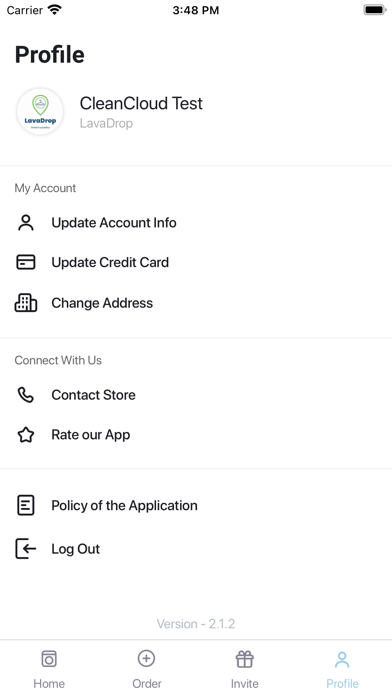The width and height of the screenshot is (392, 696).
Task: Select Rate our App
Action: (196, 435)
